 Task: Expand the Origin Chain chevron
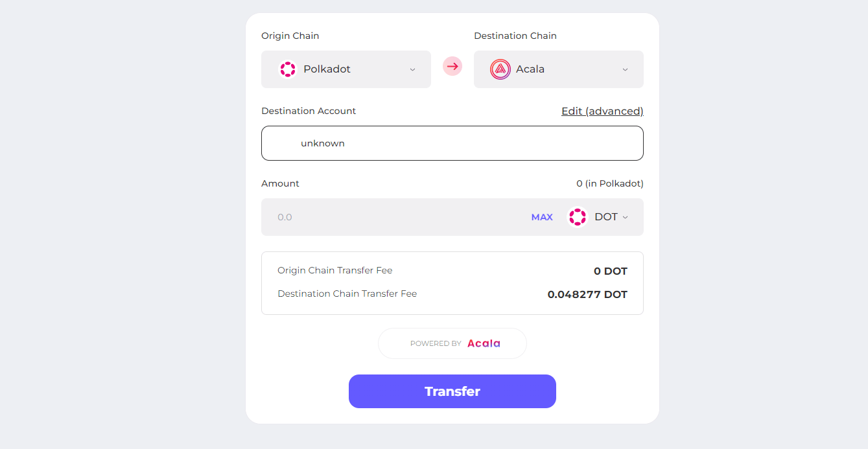[x=412, y=70]
